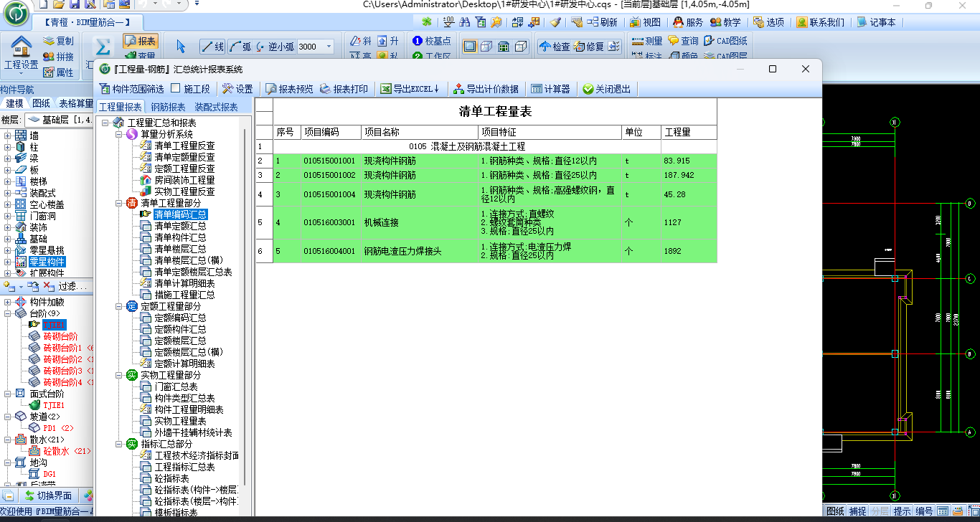The height and width of the screenshot is (522, 980).
Task: Export the report with 导出EXCEL
Action: tap(386, 89)
